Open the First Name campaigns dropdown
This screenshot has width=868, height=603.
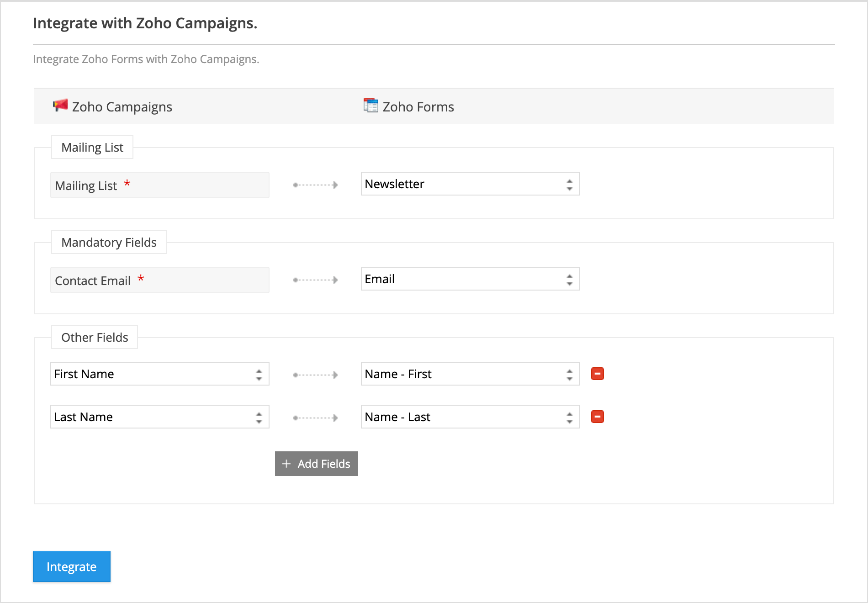tap(159, 374)
